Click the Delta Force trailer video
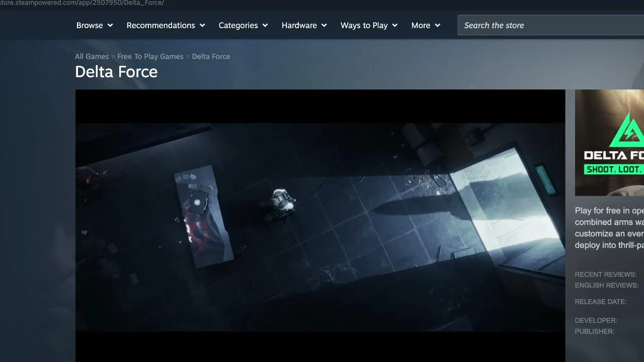 [x=320, y=226]
